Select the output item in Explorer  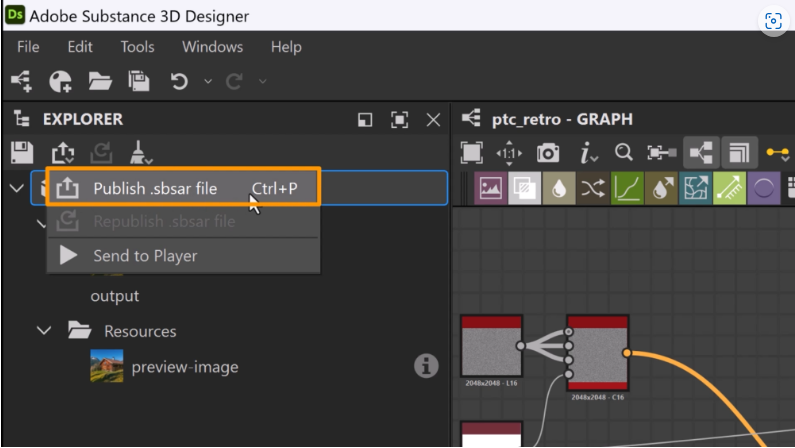tap(115, 296)
